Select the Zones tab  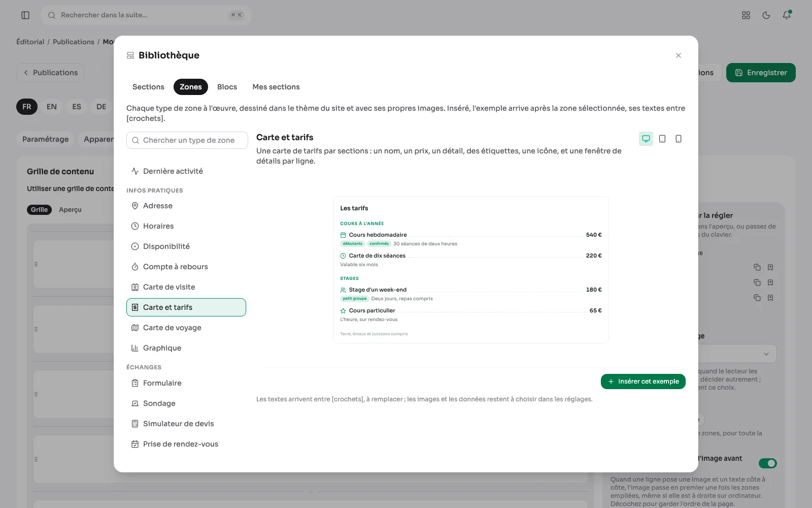click(x=191, y=87)
